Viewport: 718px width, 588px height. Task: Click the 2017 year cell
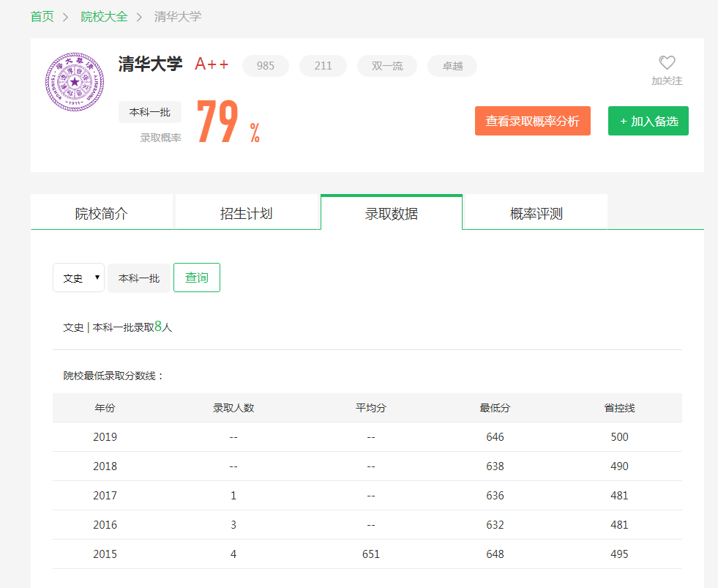pos(105,496)
